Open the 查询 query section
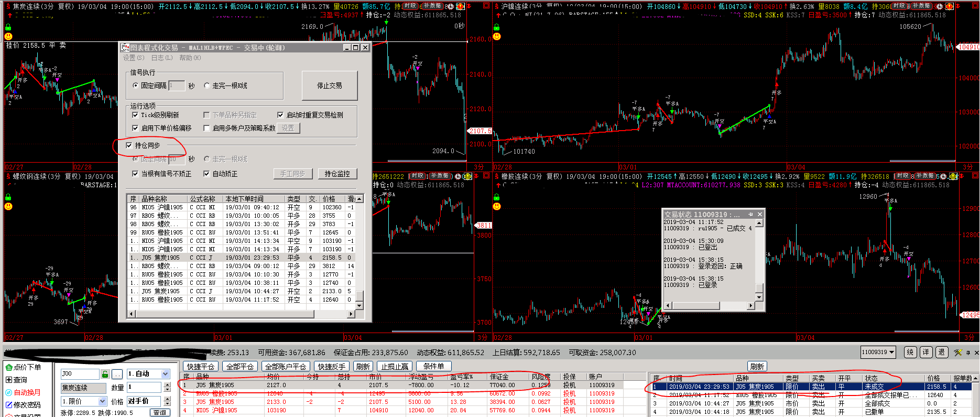980x417 pixels. [x=16, y=380]
